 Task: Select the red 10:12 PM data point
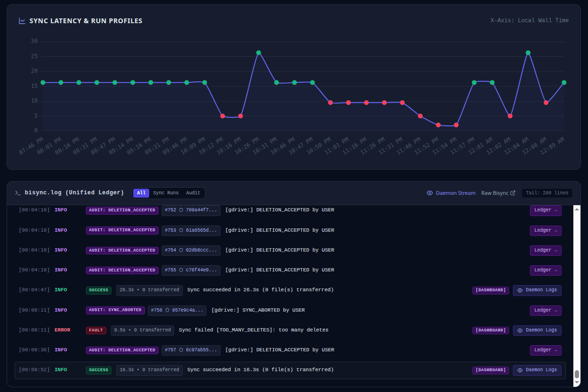click(222, 116)
